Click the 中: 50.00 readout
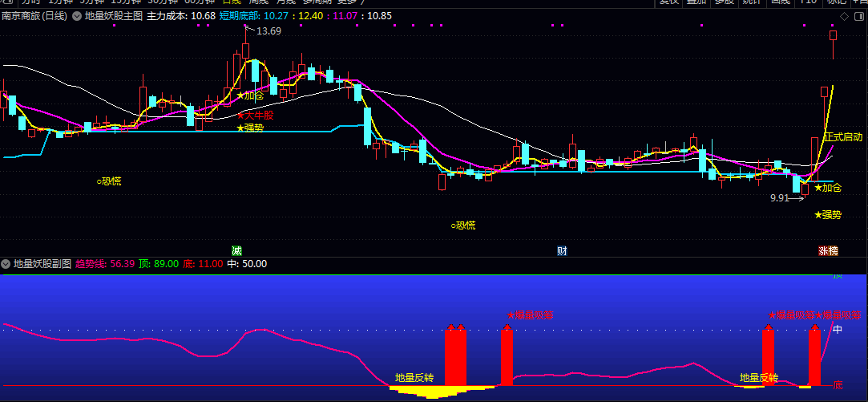Screen dimensions: 868x402 (x=247, y=264)
